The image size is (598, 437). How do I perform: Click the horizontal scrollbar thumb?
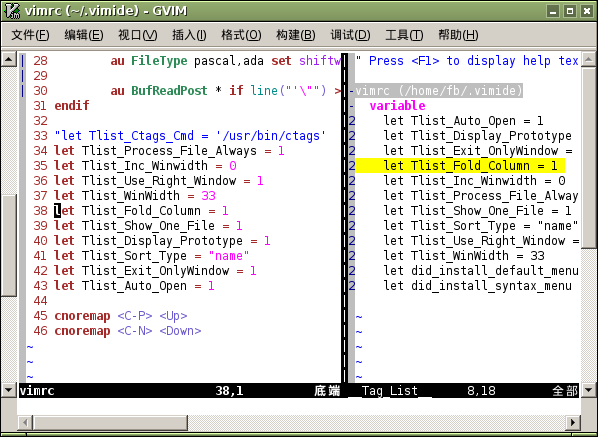(110, 423)
